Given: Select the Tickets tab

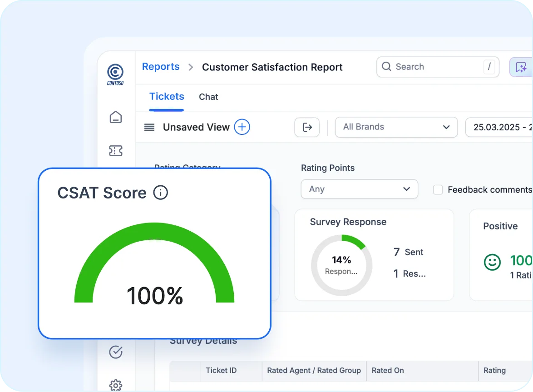Looking at the screenshot, I should tap(167, 96).
